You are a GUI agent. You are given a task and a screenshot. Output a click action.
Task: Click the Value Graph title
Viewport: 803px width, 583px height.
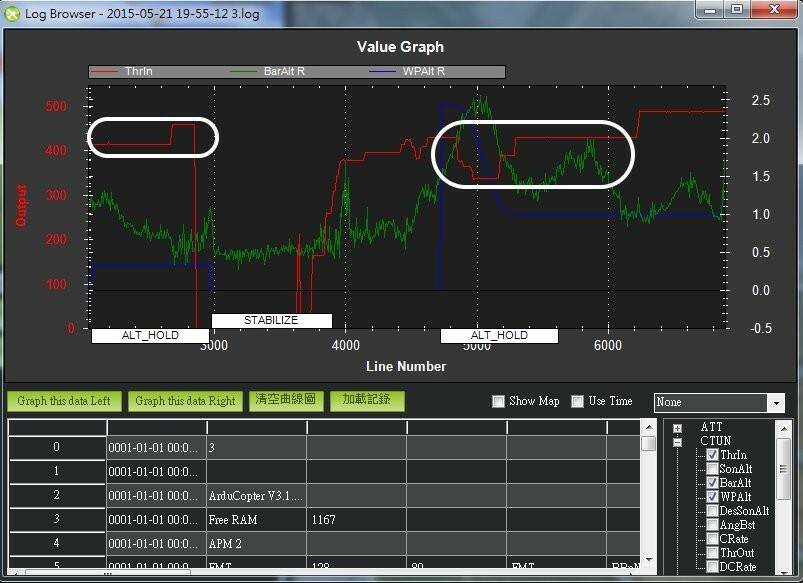400,47
